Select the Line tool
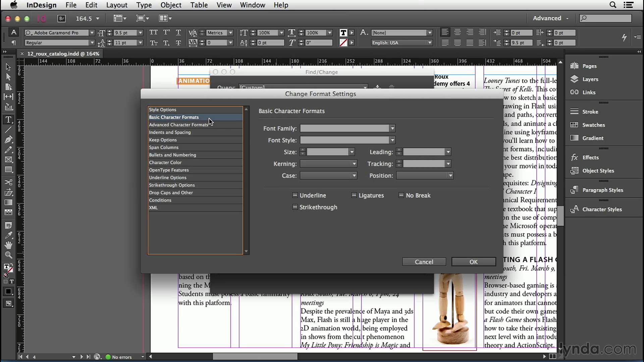Image resolution: width=644 pixels, height=362 pixels. [x=8, y=130]
